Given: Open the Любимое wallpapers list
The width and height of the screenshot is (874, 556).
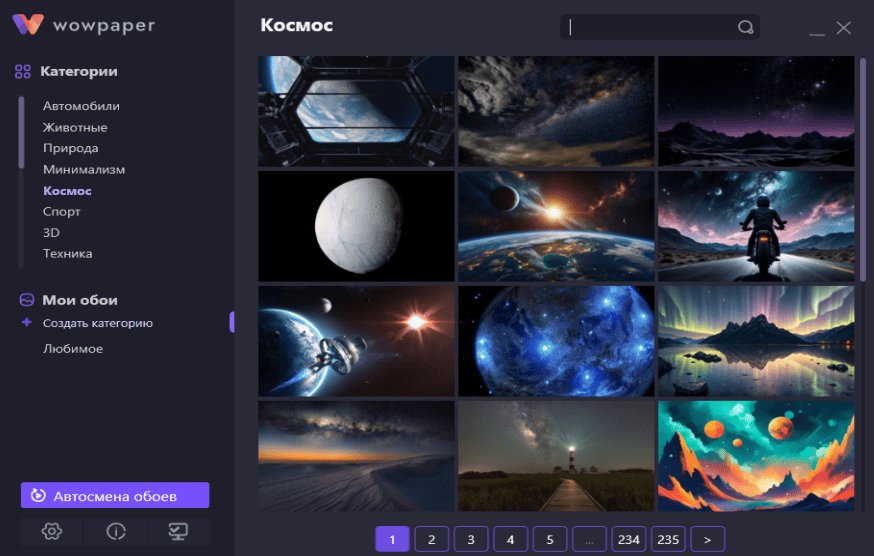Looking at the screenshot, I should [x=73, y=349].
